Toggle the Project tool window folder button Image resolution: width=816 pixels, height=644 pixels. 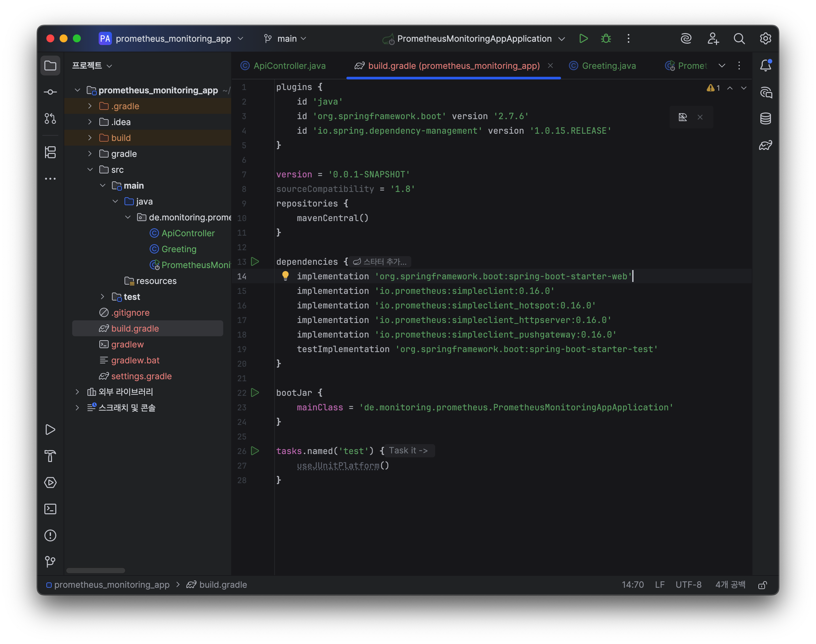pyautogui.click(x=50, y=66)
